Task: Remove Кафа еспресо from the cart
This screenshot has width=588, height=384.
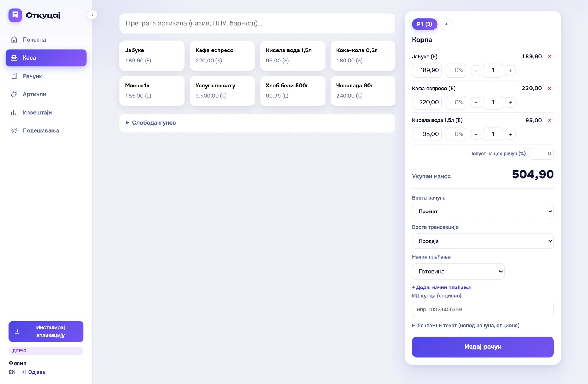Action: point(549,89)
